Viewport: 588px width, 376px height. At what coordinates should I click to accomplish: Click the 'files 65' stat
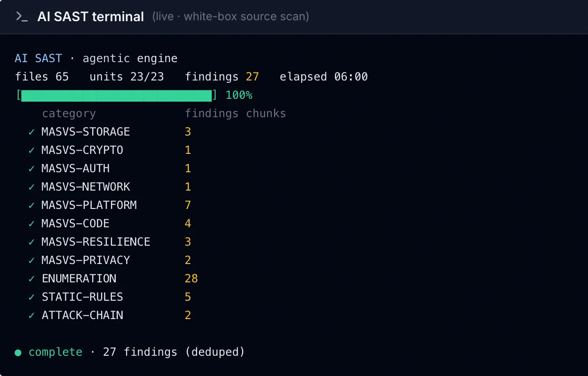pyautogui.click(x=42, y=77)
